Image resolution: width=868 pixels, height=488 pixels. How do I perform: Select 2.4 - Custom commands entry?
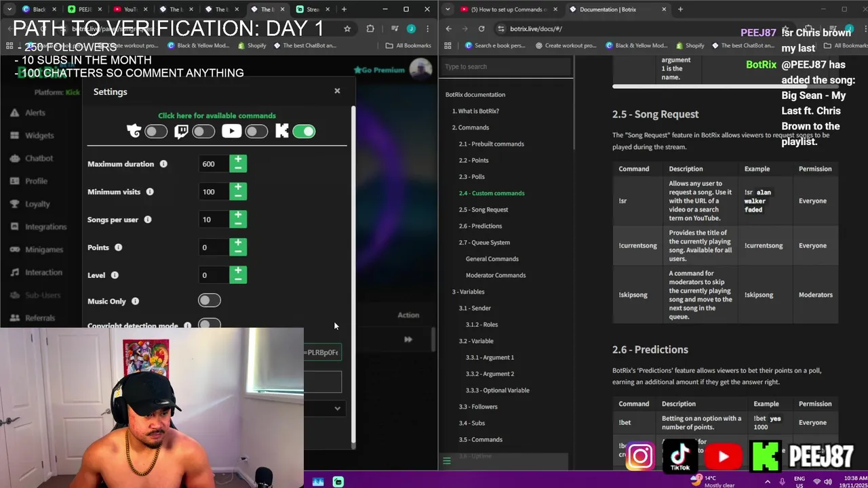(492, 193)
